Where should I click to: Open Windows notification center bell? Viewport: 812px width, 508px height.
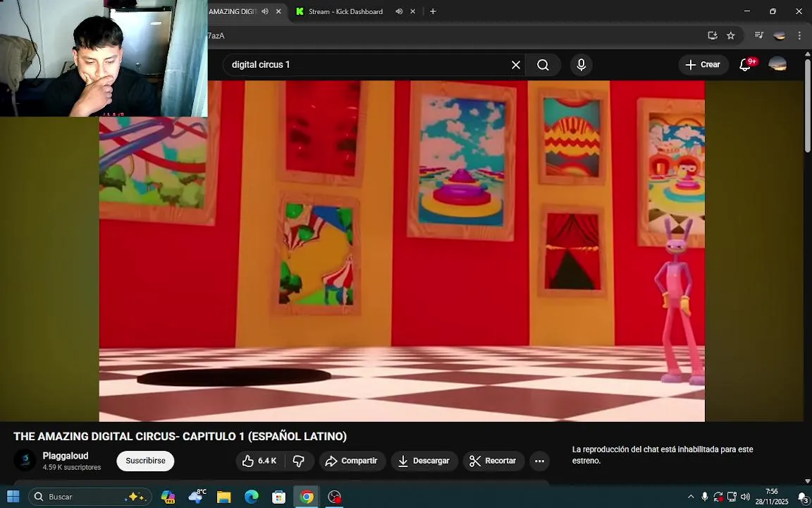(x=803, y=497)
